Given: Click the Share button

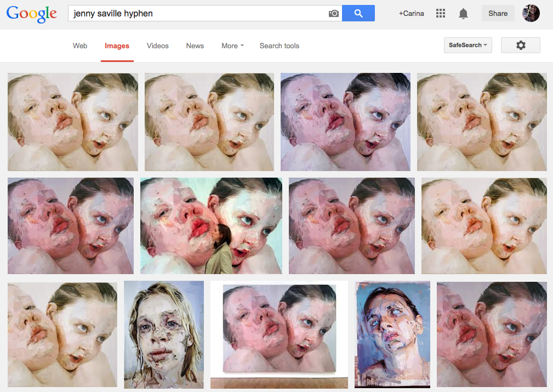Looking at the screenshot, I should (498, 14).
